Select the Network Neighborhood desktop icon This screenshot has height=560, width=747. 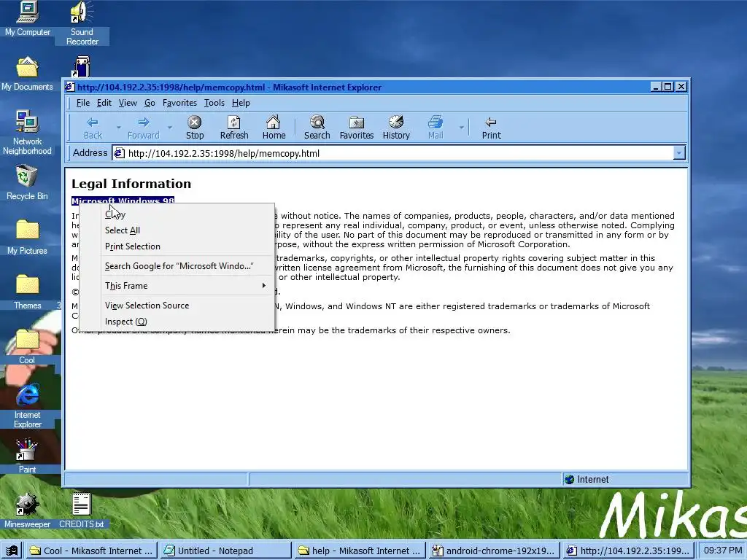[27, 133]
